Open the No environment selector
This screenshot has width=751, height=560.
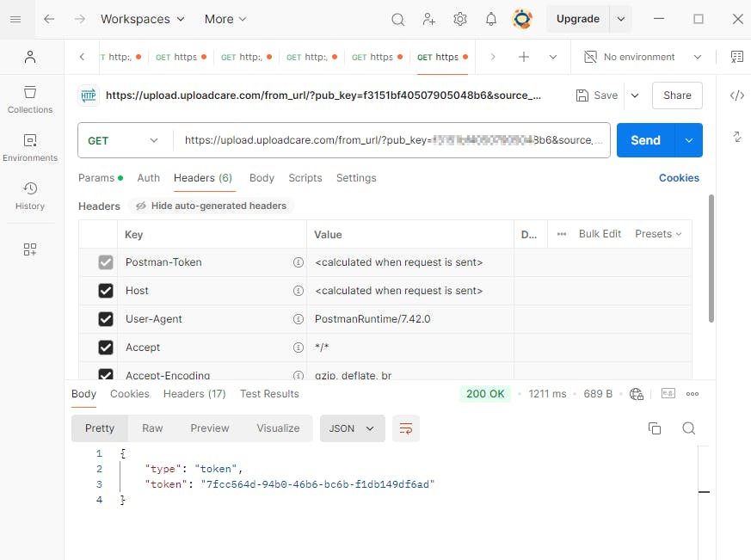(x=643, y=57)
